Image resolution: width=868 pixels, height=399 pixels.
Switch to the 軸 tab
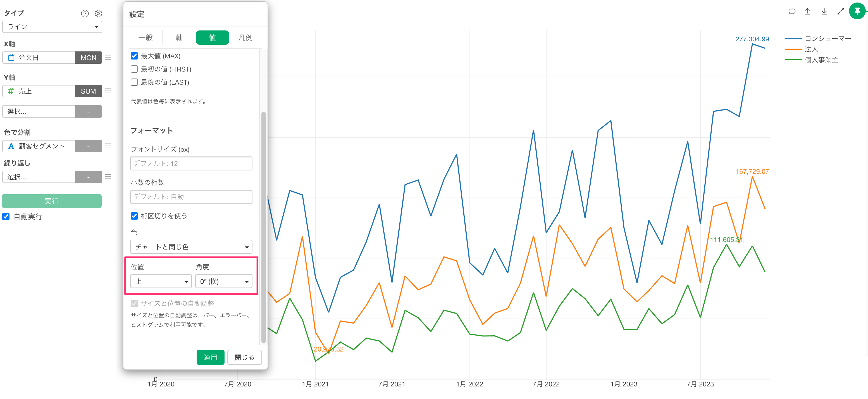(x=179, y=37)
